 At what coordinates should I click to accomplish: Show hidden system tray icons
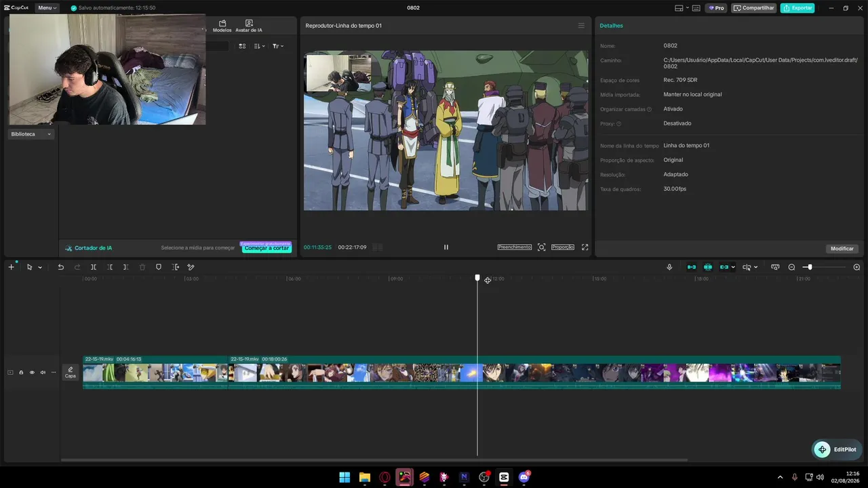tap(780, 477)
